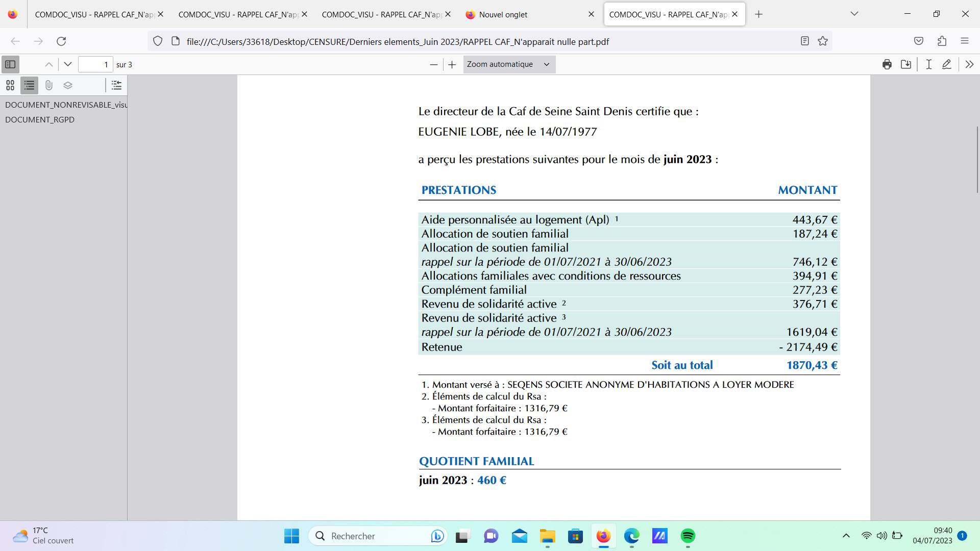
Task: Zoom in with the plus button
Action: 452,64
